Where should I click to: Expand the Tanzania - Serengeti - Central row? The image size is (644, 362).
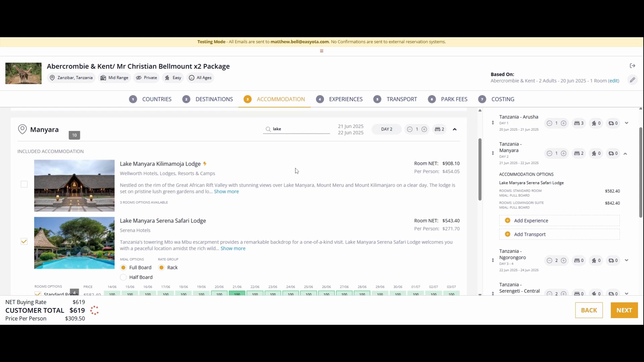point(627,293)
